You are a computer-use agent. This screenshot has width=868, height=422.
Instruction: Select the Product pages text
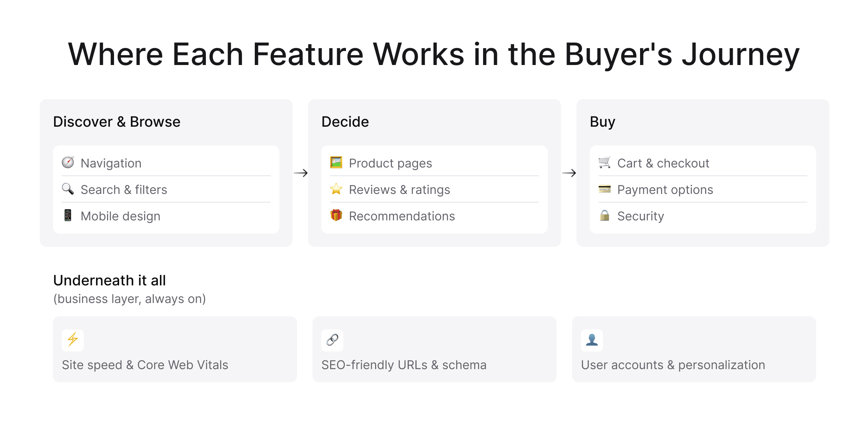[390, 163]
